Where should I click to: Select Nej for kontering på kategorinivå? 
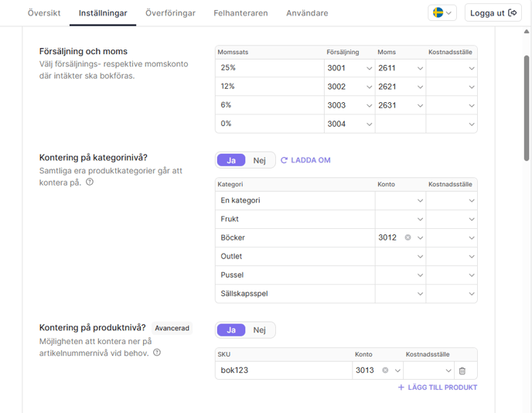click(259, 160)
